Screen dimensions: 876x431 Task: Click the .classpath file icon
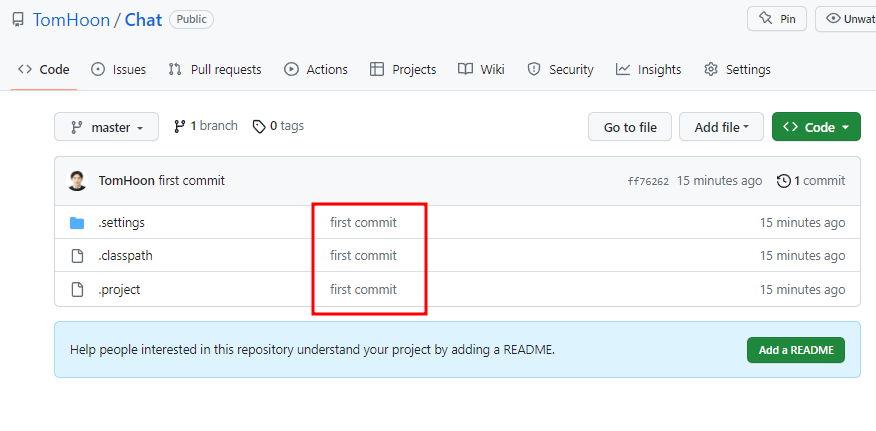coord(77,256)
